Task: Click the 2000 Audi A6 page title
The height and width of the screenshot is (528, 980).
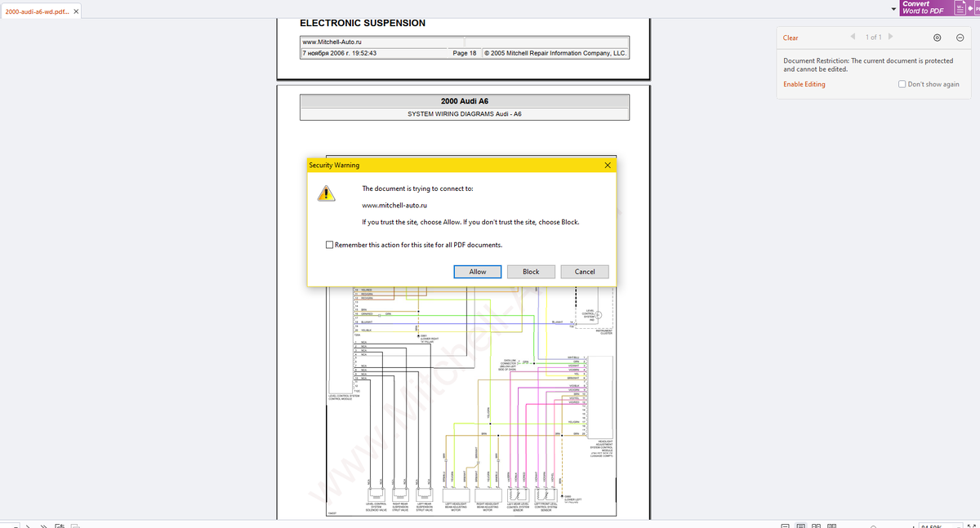Action: [465, 101]
